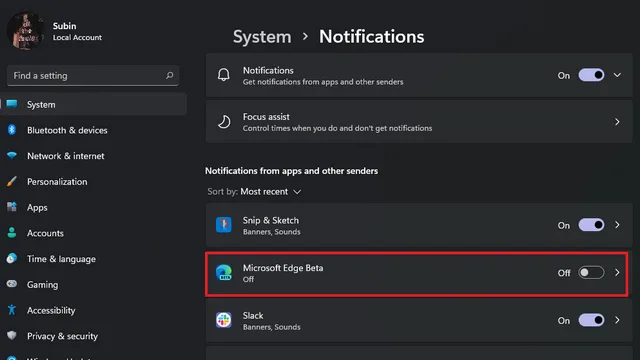This screenshot has width=640, height=360.
Task: Click the Slack app icon
Action: point(224,320)
